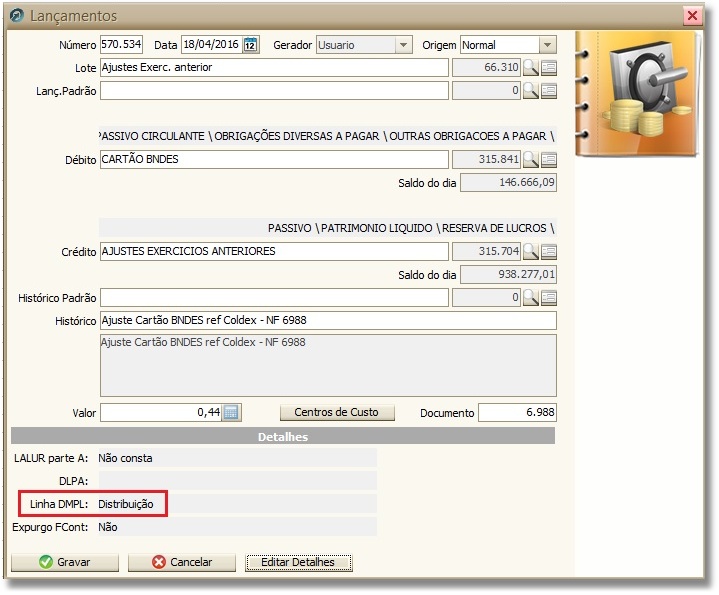Open the list icon next to Lote code

coord(549,67)
